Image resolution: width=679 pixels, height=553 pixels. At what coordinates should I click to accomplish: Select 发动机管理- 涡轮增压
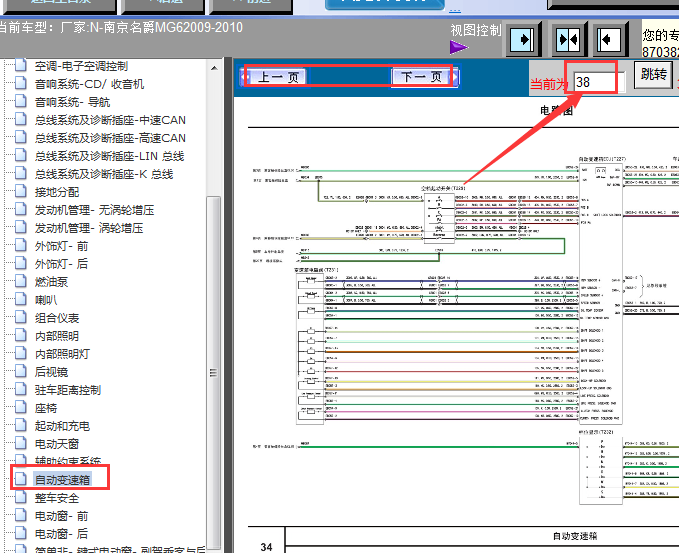89,228
